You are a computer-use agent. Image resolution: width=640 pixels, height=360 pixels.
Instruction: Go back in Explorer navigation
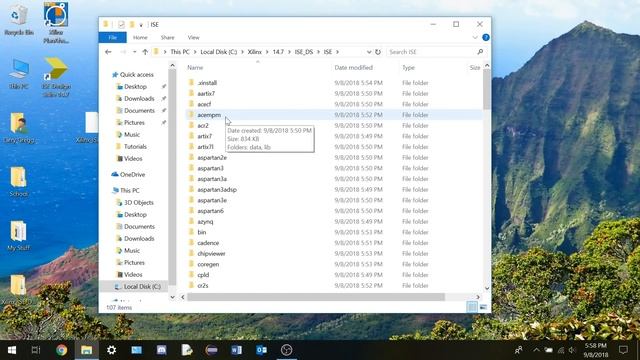tap(108, 52)
